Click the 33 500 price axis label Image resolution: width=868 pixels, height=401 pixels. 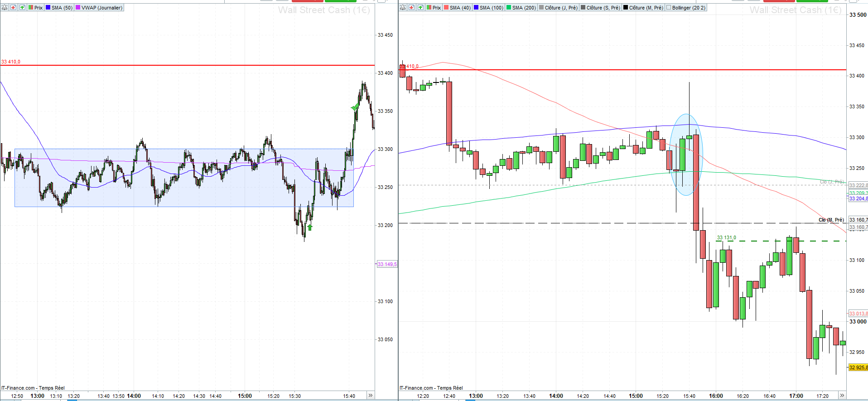tap(858, 15)
